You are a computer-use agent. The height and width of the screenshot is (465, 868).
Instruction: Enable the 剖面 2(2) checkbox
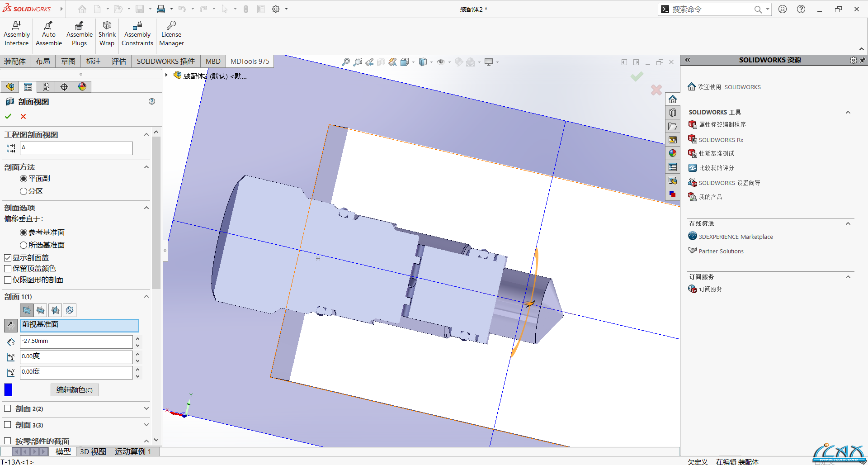(7, 408)
